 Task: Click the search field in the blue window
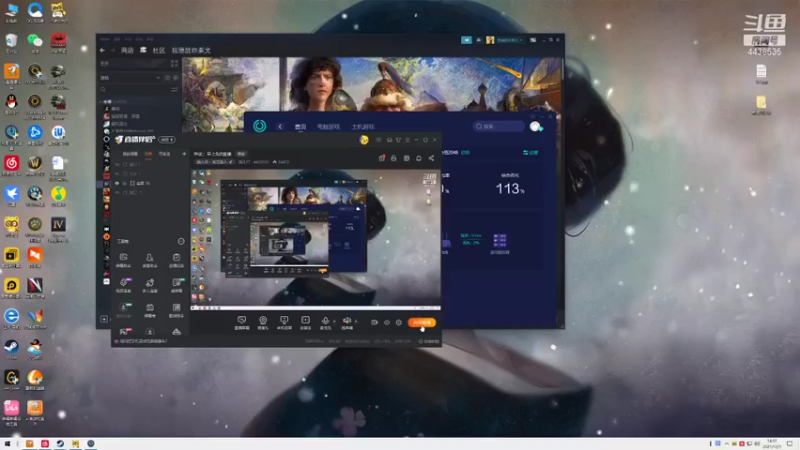pos(498,126)
